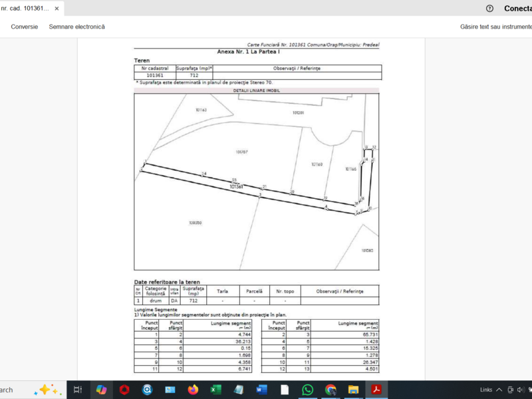Switch to Adobe Acrobat in the taskbar
The width and height of the screenshot is (532, 399).
(376, 390)
